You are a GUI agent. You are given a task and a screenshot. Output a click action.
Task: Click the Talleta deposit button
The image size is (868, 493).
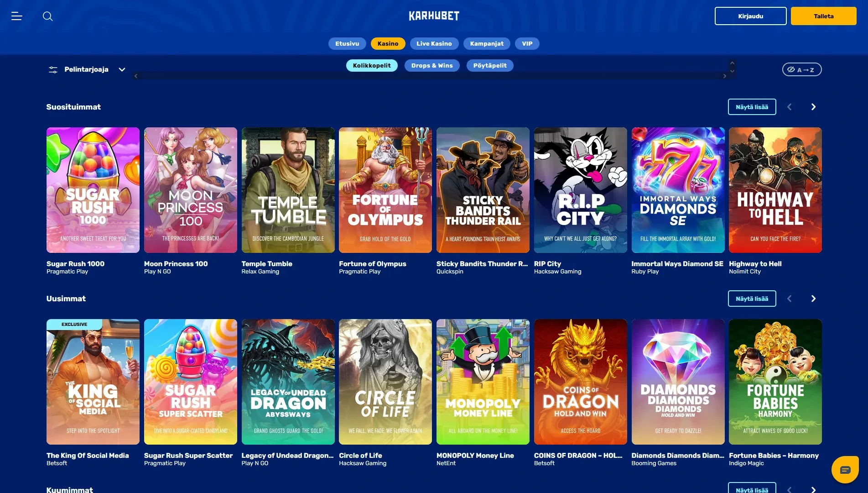click(823, 16)
